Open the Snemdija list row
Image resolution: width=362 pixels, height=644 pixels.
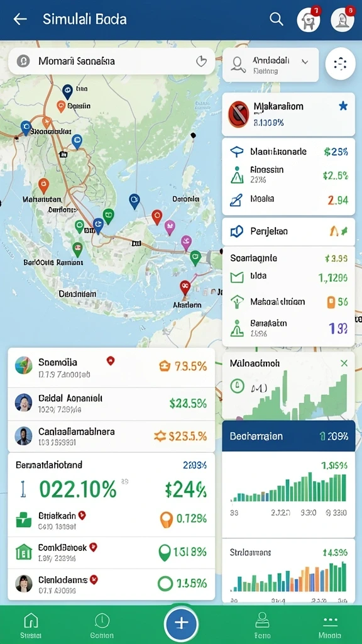111,367
